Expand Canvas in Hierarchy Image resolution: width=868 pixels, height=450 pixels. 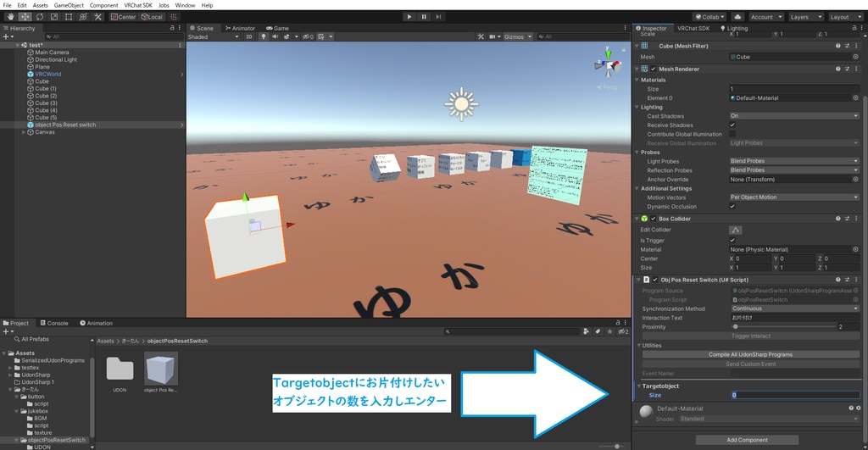tap(23, 132)
